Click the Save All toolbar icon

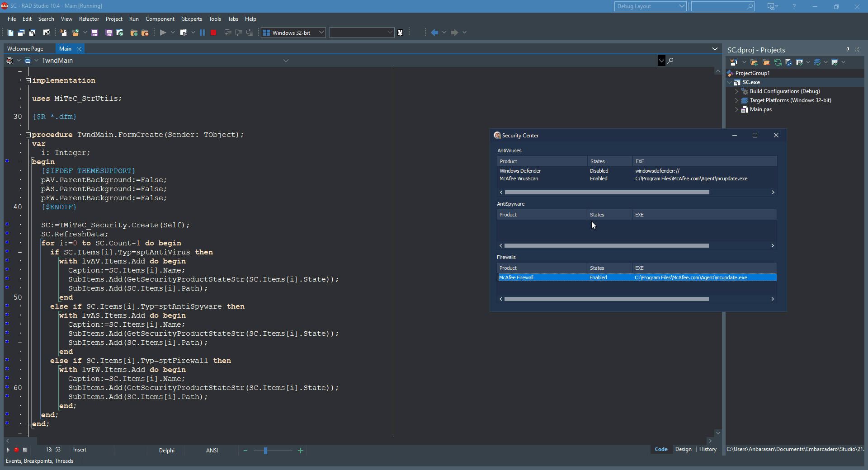pyautogui.click(x=109, y=33)
